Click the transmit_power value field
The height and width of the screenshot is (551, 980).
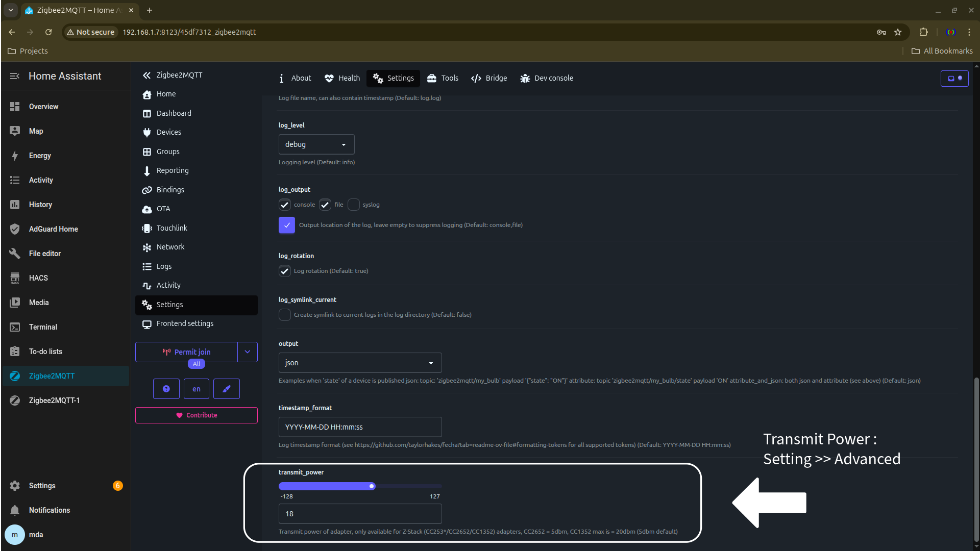[360, 514]
